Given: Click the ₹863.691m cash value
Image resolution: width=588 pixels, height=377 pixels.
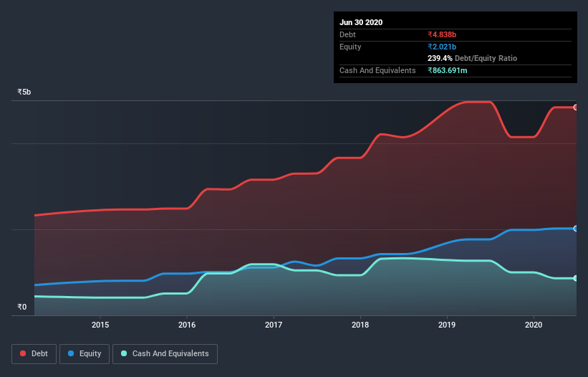Looking at the screenshot, I should point(448,70).
